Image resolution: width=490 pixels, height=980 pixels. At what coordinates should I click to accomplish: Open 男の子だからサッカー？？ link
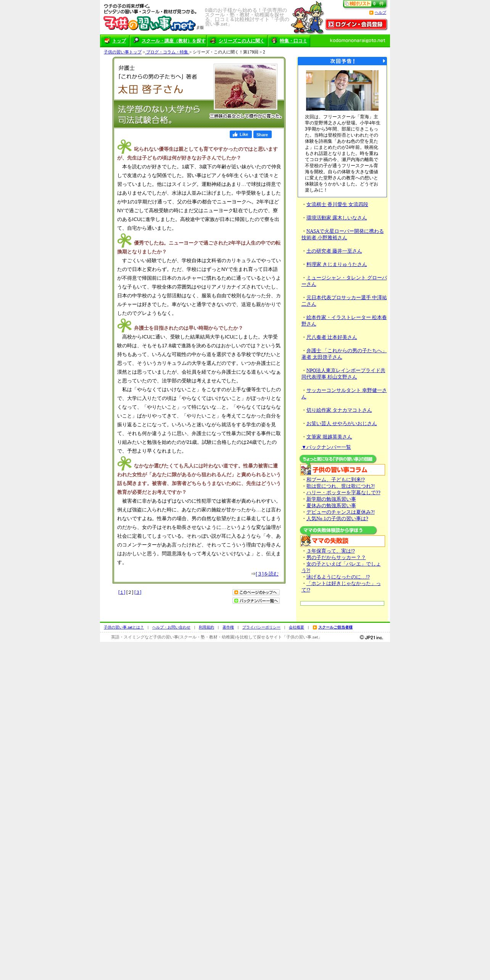[336, 558]
